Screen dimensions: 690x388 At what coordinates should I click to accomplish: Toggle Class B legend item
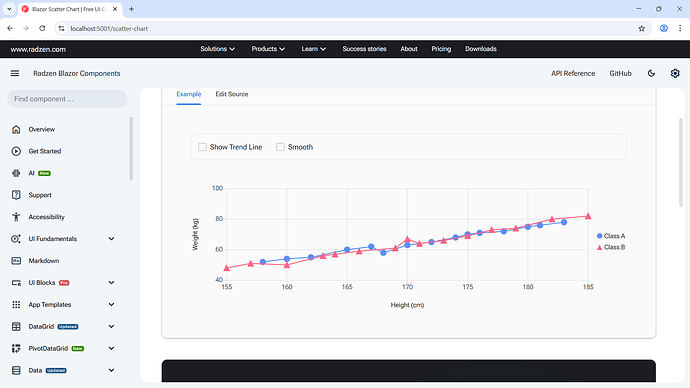[x=611, y=247]
